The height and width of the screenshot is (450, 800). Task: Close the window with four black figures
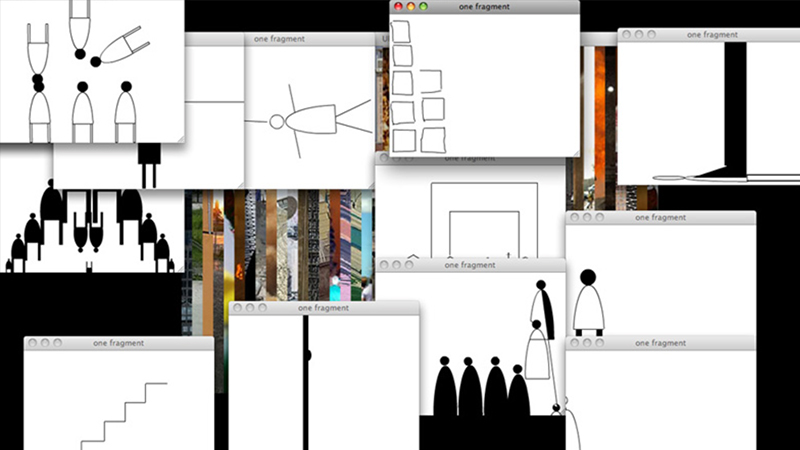pos(384,265)
